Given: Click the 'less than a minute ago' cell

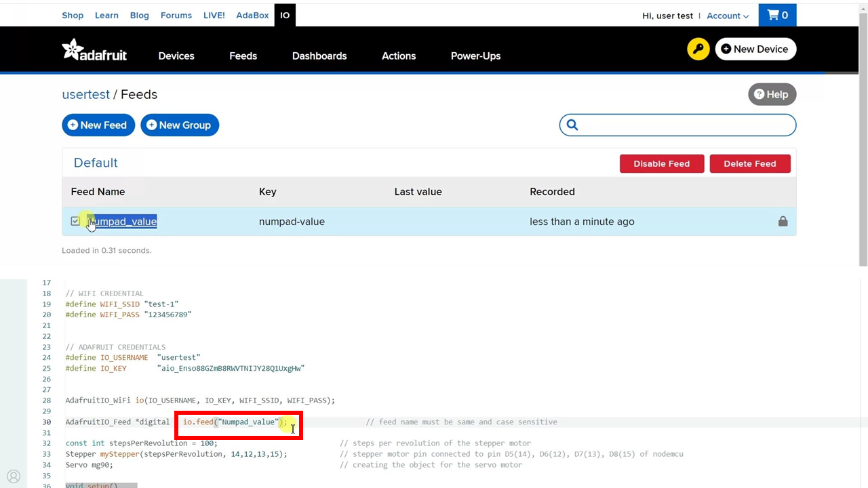Looking at the screenshot, I should [582, 222].
